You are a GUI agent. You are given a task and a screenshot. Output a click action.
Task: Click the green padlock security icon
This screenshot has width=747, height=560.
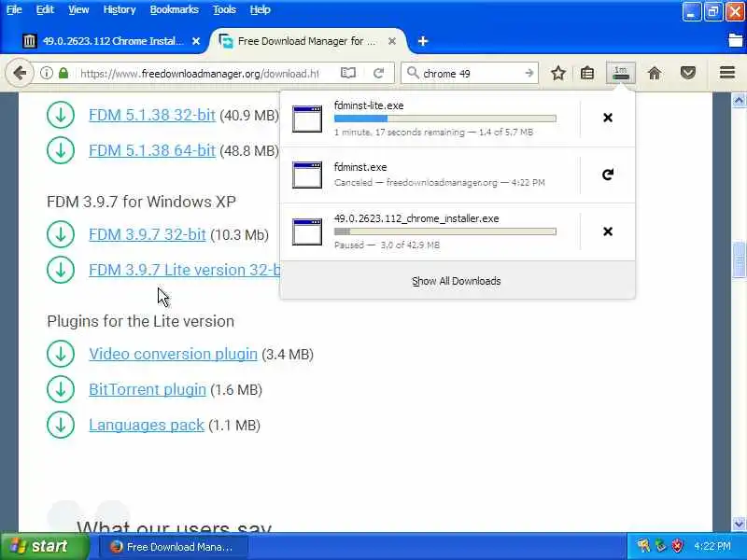pyautogui.click(x=63, y=74)
